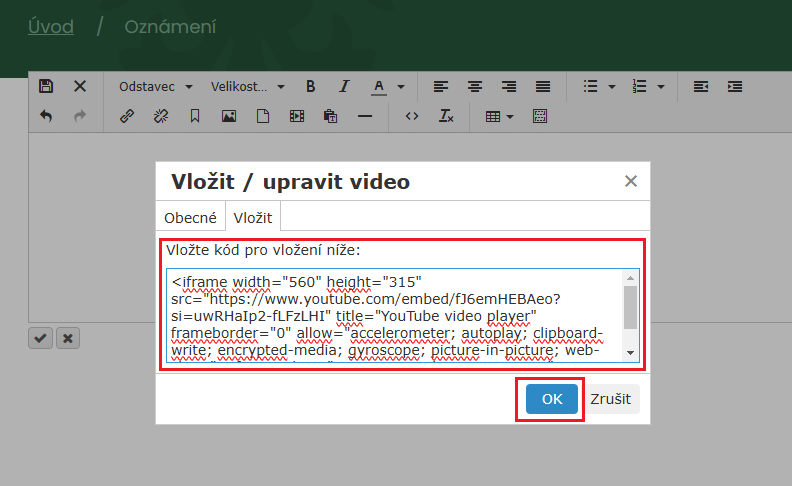Toggle bold formatting in toolbar
This screenshot has width=792, height=486.
point(310,87)
